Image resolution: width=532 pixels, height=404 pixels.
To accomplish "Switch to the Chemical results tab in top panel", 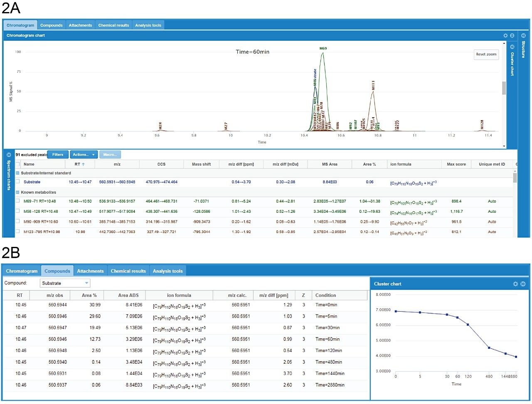I will (x=113, y=25).
